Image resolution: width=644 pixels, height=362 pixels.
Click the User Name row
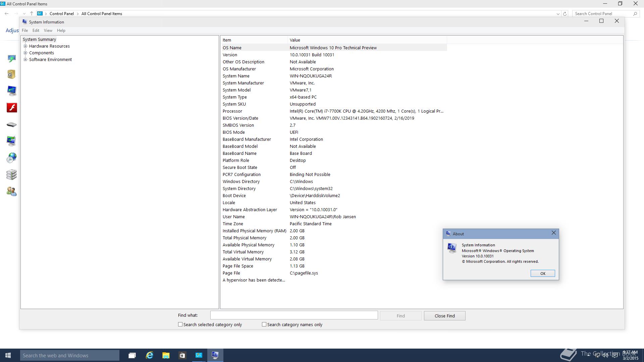[x=334, y=217]
